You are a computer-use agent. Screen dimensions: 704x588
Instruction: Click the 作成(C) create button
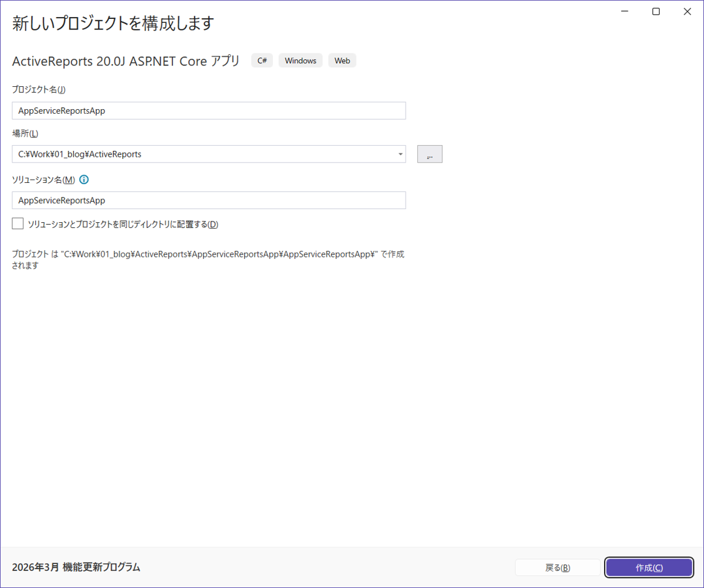(x=648, y=567)
